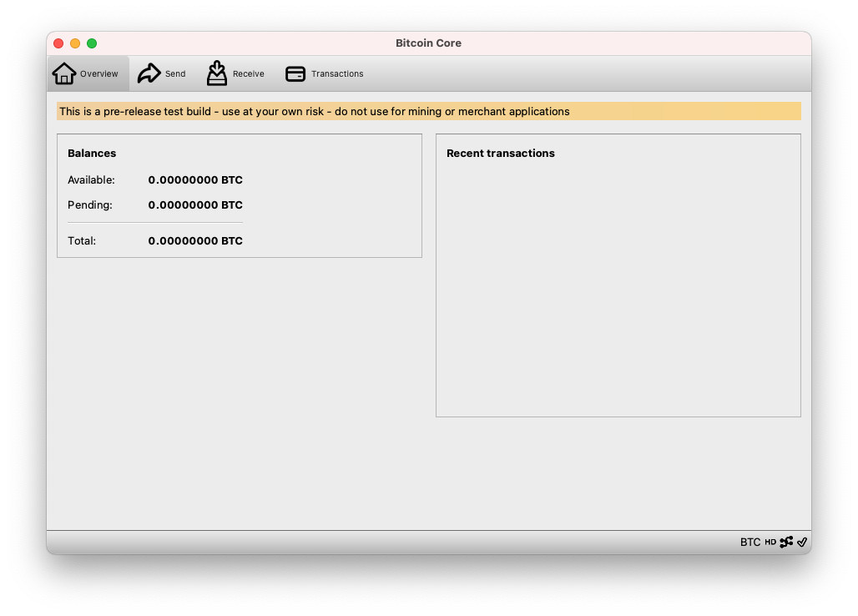The image size is (858, 616).
Task: Click the Balances panel heading
Action: 92,153
